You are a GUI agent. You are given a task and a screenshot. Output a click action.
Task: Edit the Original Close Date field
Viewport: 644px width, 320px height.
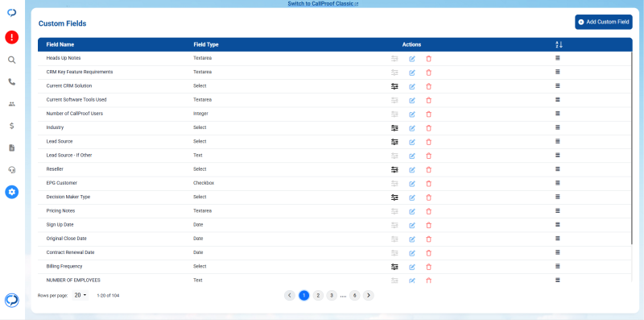(412, 239)
